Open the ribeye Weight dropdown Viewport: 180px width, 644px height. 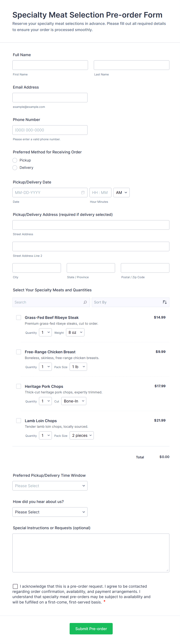75,332
